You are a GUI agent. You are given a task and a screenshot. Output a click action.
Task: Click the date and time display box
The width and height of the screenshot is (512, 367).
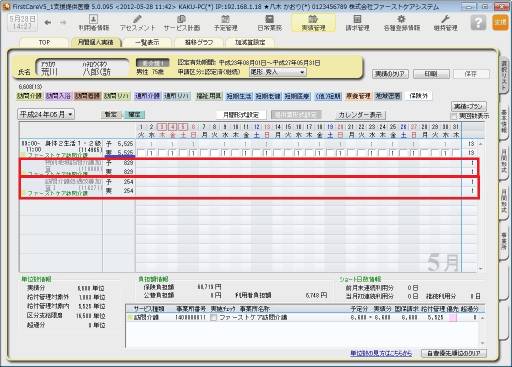pyautogui.click(x=22, y=23)
